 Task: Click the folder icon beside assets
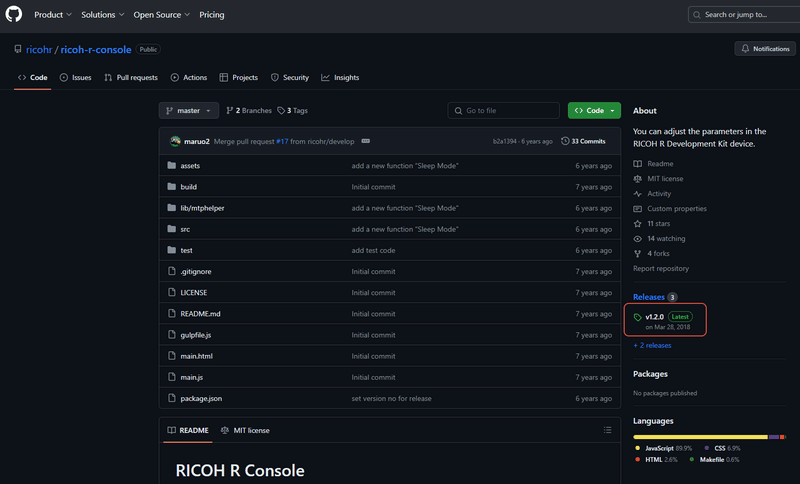tap(171, 165)
